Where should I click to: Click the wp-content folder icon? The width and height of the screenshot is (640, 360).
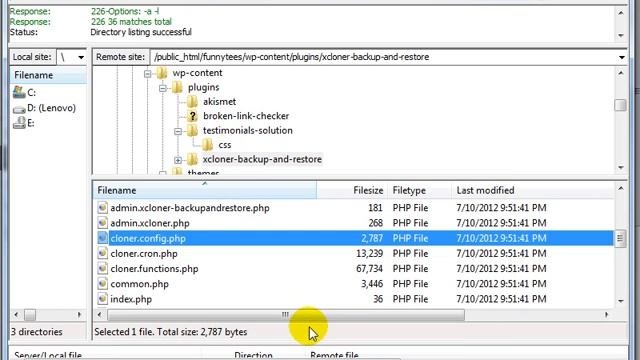click(162, 73)
